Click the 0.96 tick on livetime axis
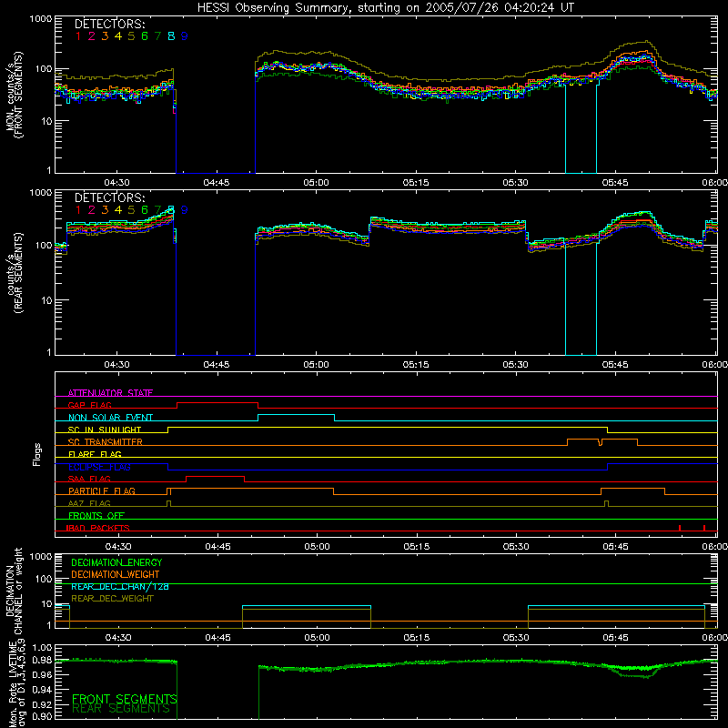Screen dimensions: 728x728 click(42, 673)
